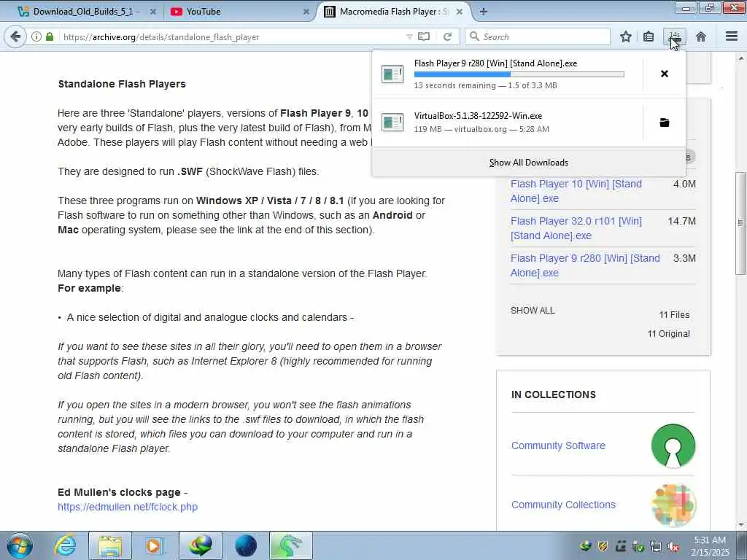Toggle reader view icon in address bar
The width and height of the screenshot is (747, 560).
[x=424, y=36]
